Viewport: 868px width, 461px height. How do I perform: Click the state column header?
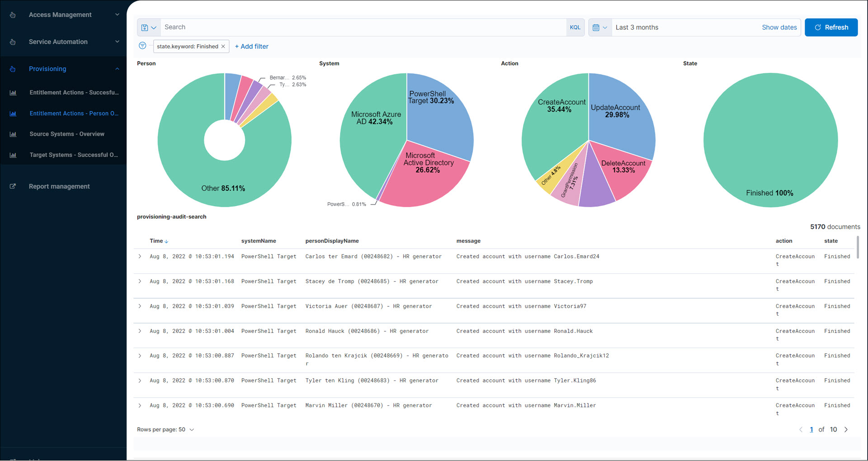point(831,241)
